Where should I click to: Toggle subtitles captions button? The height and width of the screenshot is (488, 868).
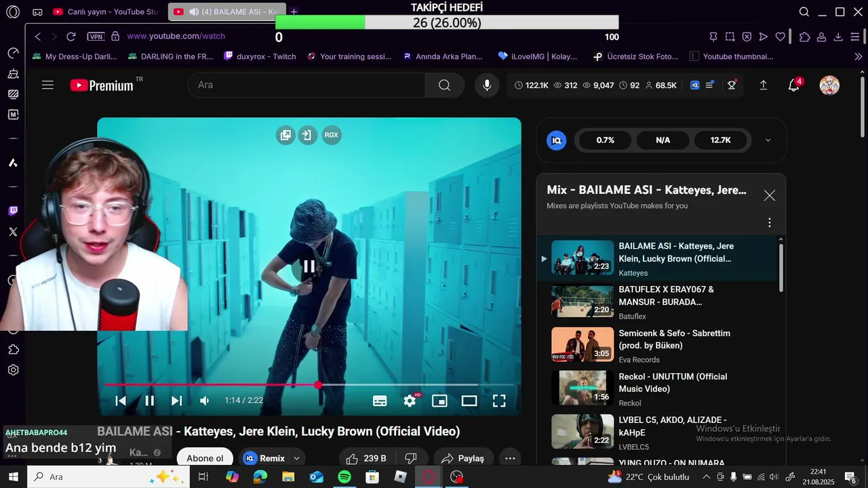[x=380, y=401]
